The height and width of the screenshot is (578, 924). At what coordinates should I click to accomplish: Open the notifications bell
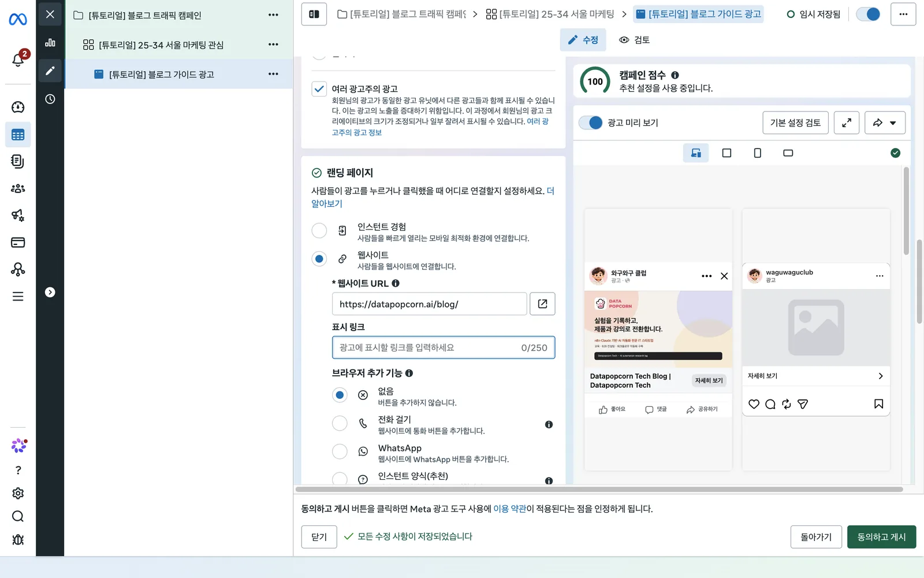click(x=18, y=60)
